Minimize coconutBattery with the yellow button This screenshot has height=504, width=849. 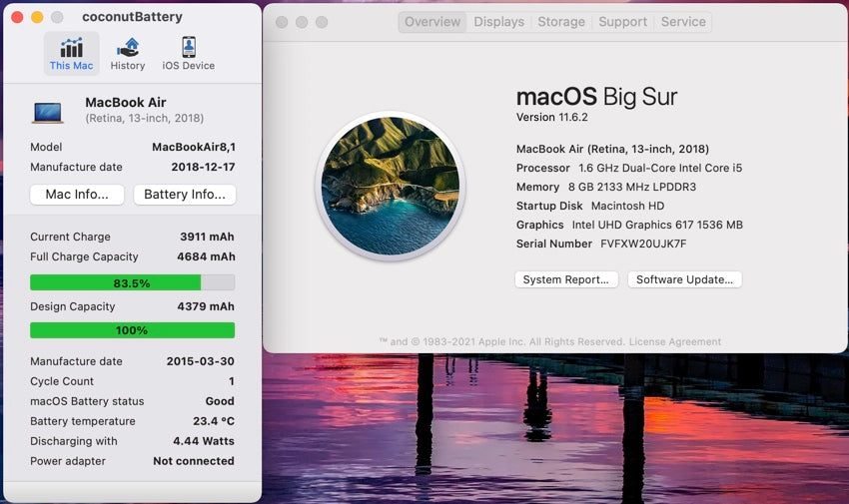click(37, 17)
